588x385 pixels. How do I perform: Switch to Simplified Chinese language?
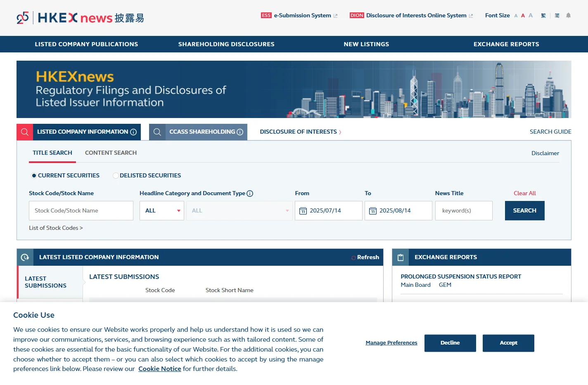point(557,15)
